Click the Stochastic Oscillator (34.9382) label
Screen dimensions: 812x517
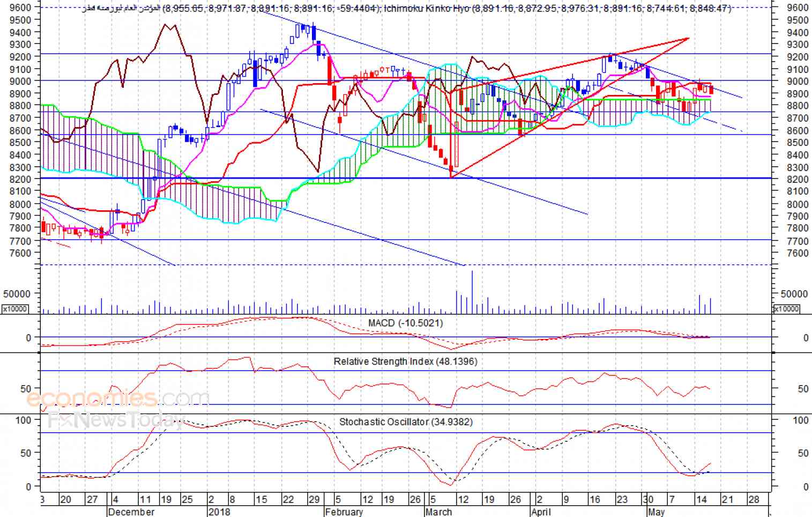pos(406,422)
